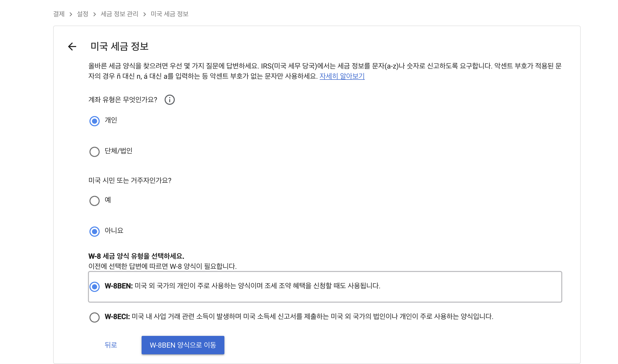Choose 예 for US citizen question
This screenshot has width=618, height=364.
click(95, 201)
